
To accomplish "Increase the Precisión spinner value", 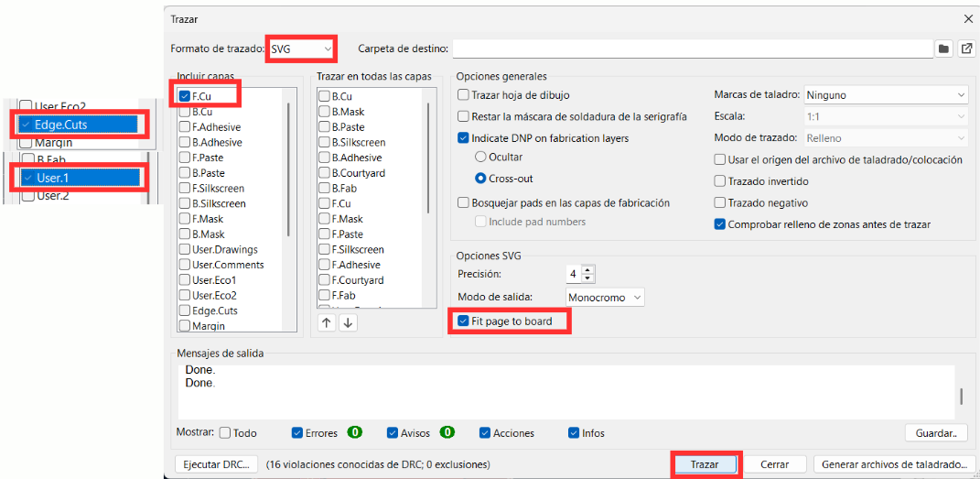I will coord(588,269).
